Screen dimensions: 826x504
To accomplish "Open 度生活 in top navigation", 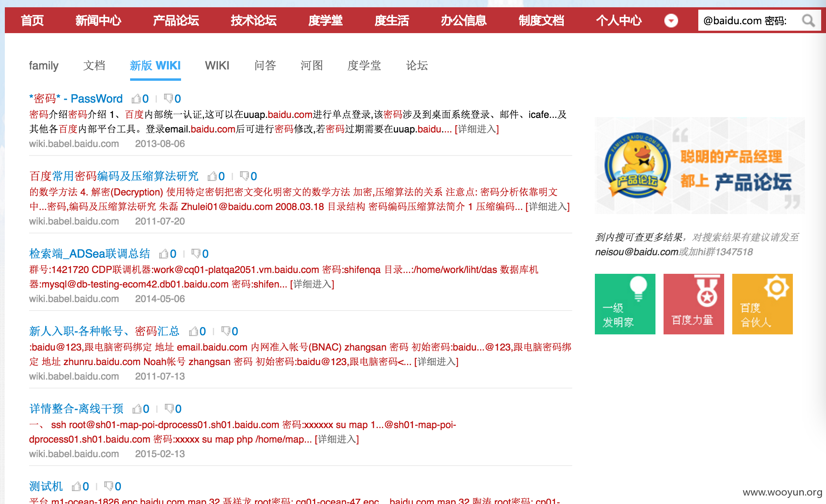I will [392, 20].
